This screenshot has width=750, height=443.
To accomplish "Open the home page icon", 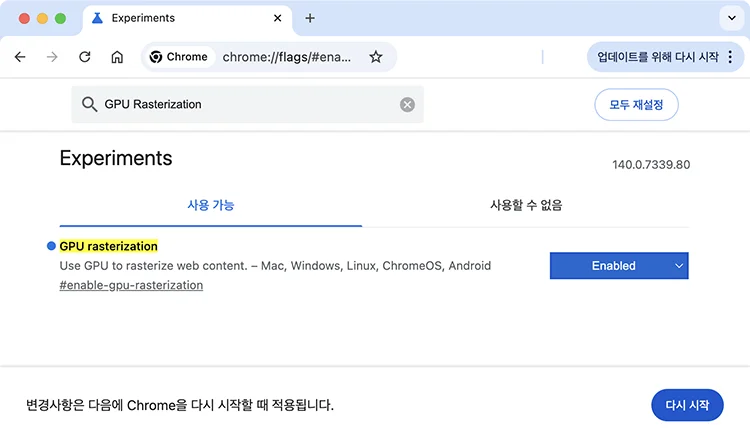I will (117, 57).
